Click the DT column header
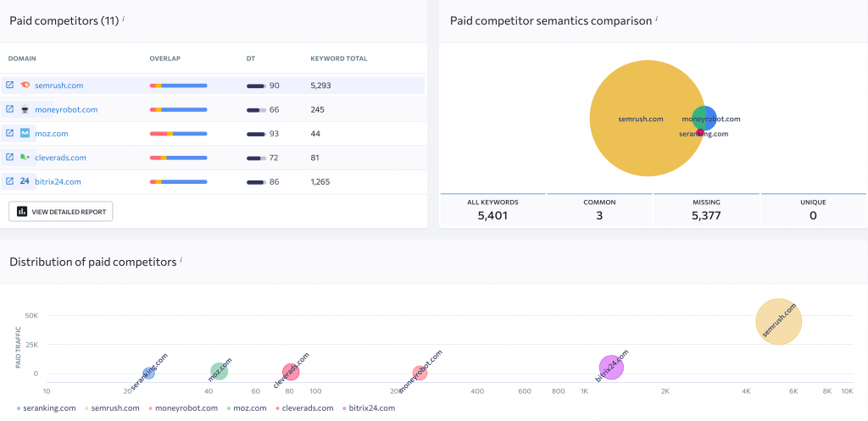The image size is (868, 421). [251, 58]
